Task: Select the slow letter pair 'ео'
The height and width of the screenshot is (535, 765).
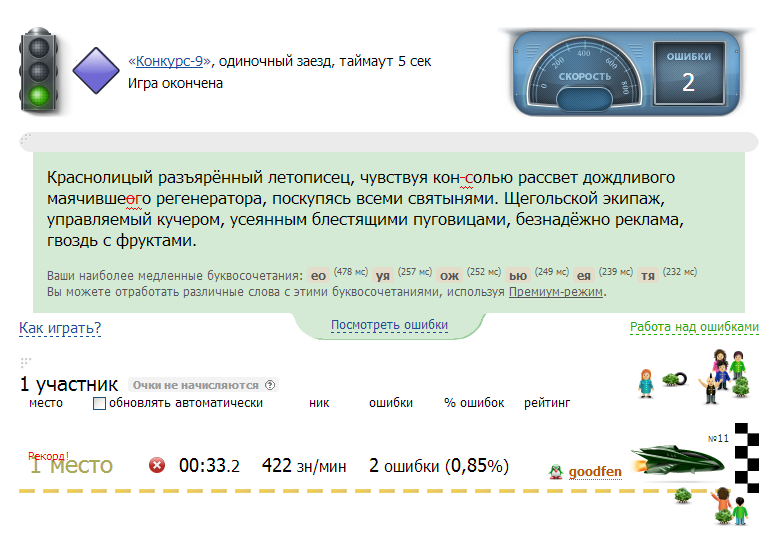Action: [318, 276]
